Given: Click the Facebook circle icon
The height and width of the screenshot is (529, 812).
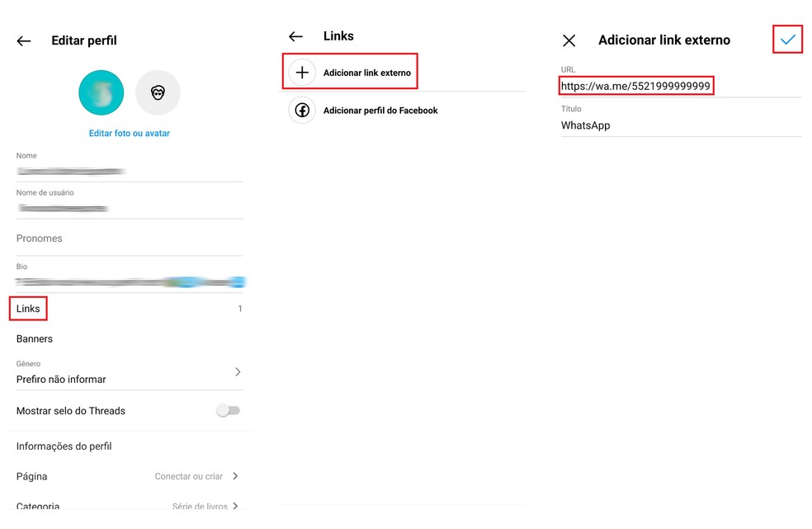Looking at the screenshot, I should [x=301, y=110].
